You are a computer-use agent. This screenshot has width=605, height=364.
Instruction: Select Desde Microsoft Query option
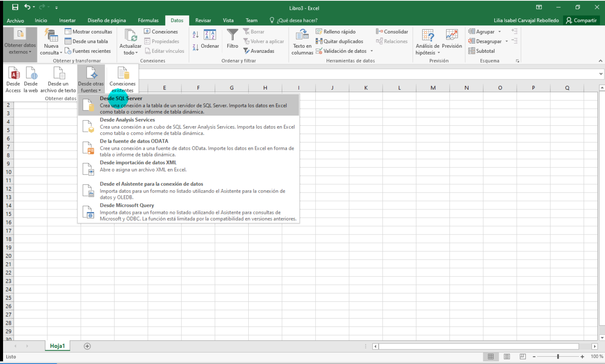point(189,212)
